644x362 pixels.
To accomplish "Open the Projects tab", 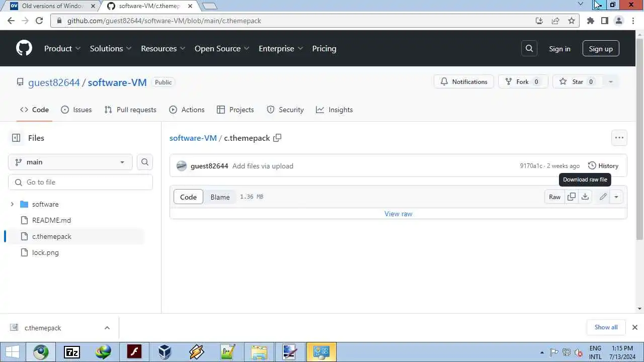I will point(235,110).
